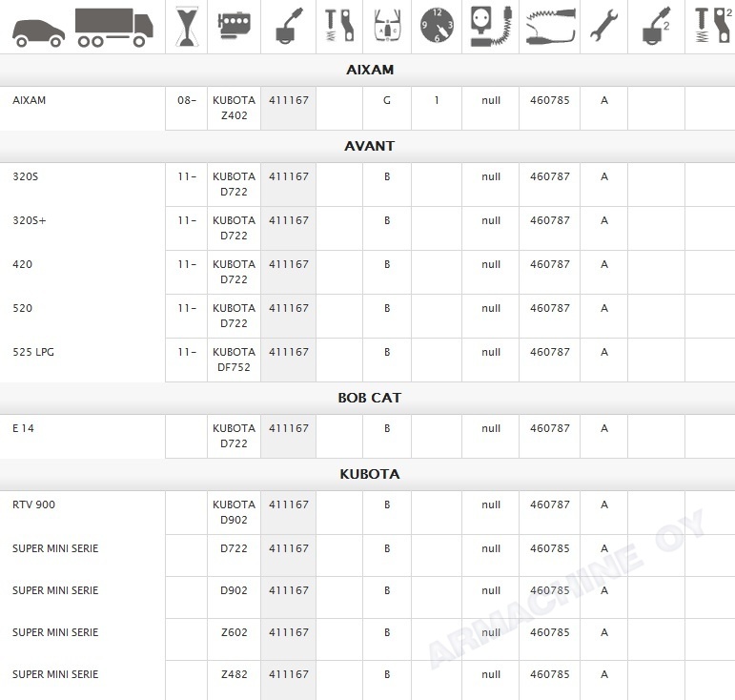Click the 520 model name
The width and height of the screenshot is (735, 700).
(22, 308)
